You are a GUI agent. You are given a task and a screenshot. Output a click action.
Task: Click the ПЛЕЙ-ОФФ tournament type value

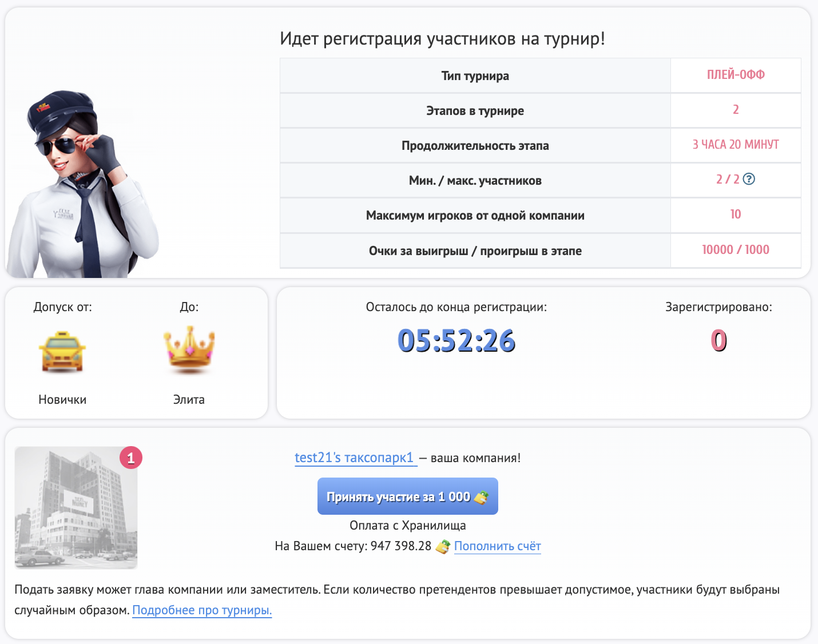pyautogui.click(x=736, y=75)
